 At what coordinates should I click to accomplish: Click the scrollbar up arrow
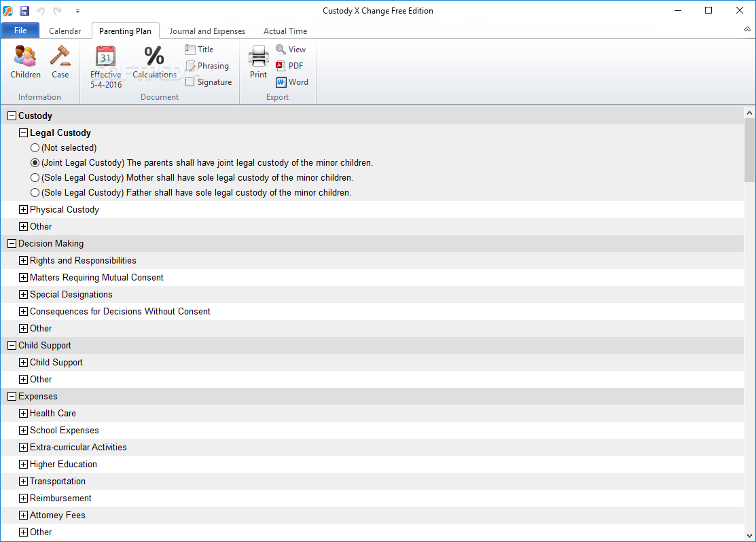(x=749, y=113)
